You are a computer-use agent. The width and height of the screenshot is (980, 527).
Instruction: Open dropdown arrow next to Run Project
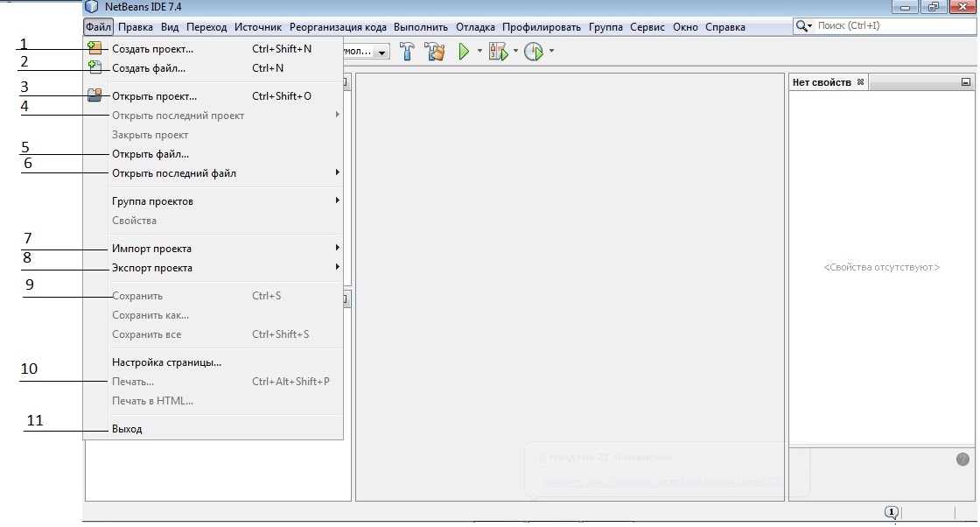[x=479, y=52]
